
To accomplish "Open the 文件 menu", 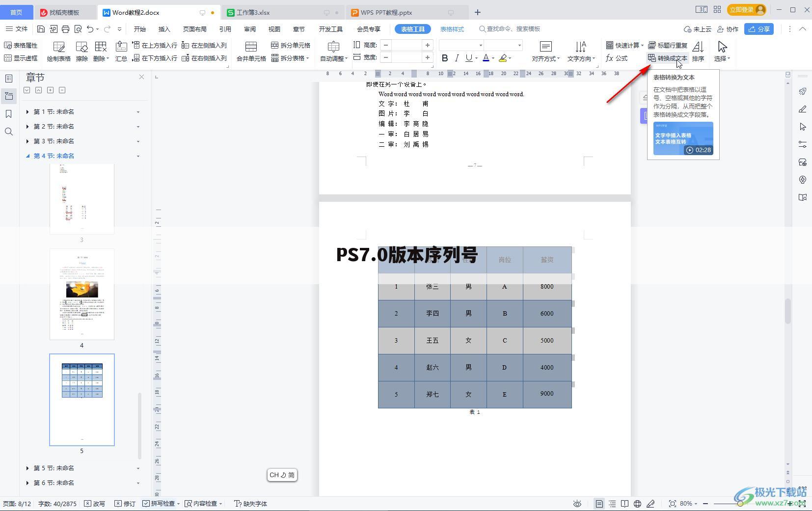I will [x=17, y=29].
